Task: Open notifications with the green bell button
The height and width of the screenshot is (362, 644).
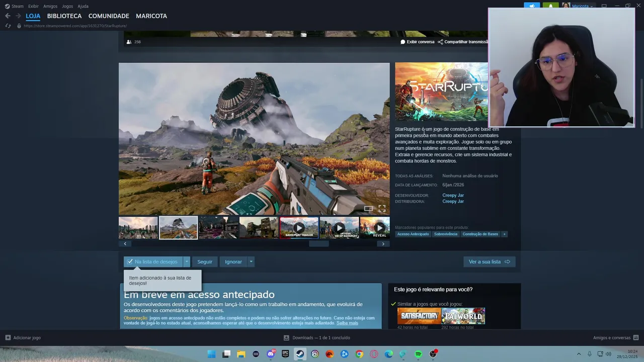Action: click(x=550, y=6)
